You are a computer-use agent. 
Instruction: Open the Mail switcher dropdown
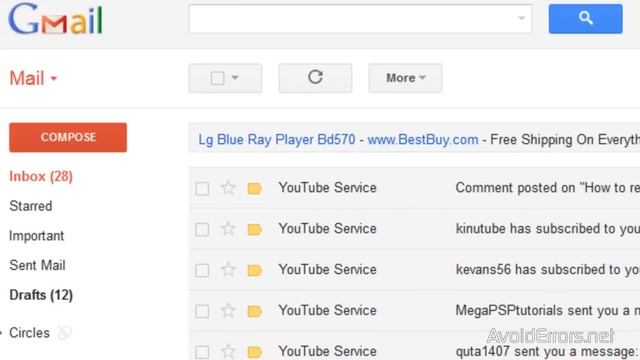(33, 78)
